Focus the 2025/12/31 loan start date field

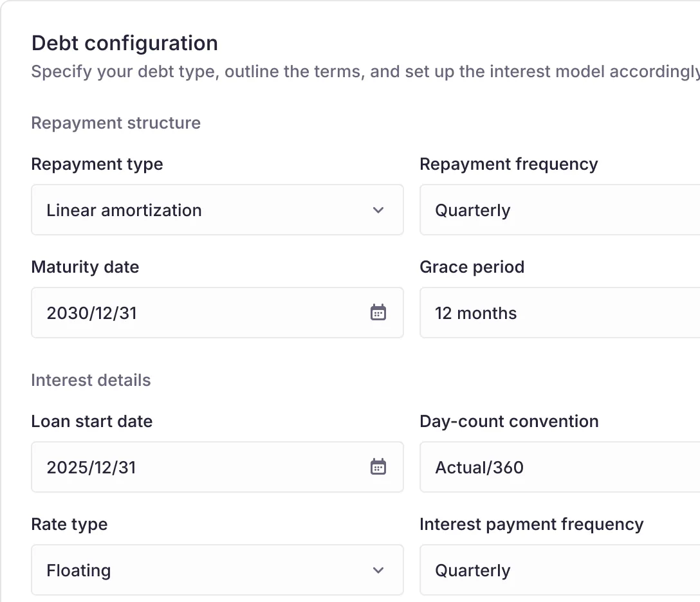(x=193, y=468)
